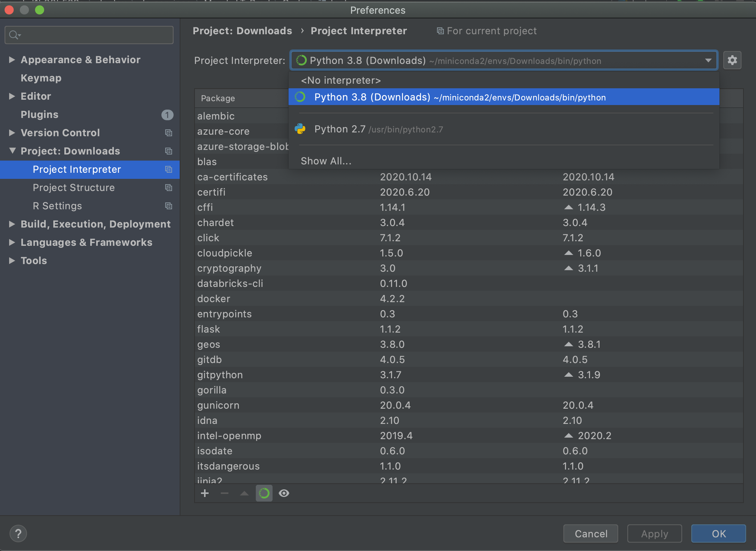756x551 pixels.
Task: Collapse the Project: Downloads section
Action: (x=12, y=151)
